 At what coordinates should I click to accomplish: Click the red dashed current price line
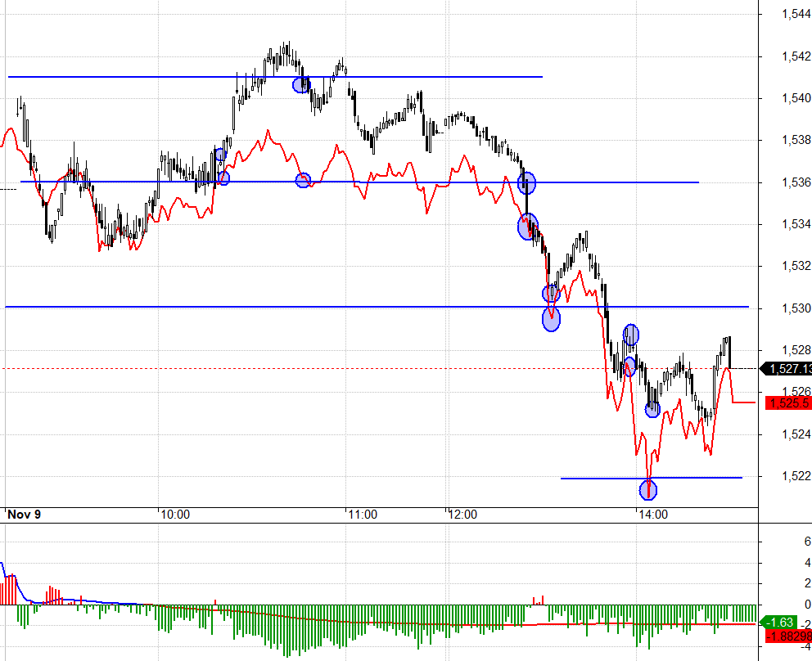coord(381,369)
